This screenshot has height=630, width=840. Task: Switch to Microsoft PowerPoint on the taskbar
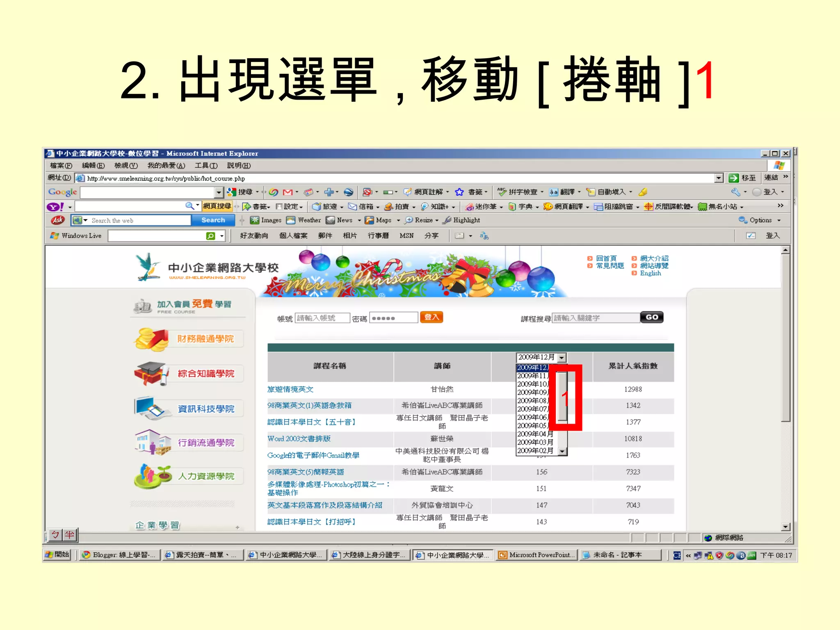[536, 555]
